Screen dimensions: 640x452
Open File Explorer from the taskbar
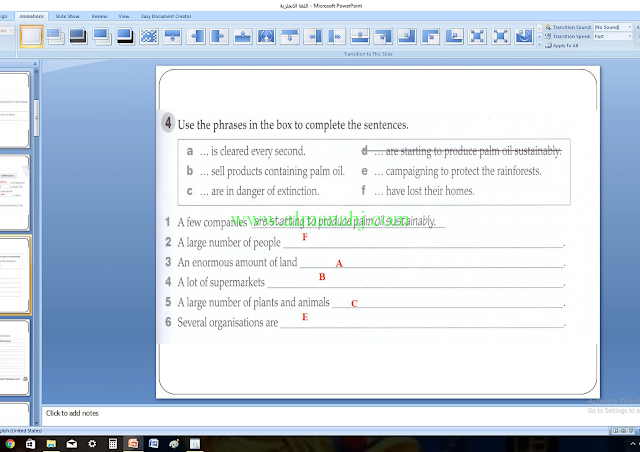tap(51, 443)
